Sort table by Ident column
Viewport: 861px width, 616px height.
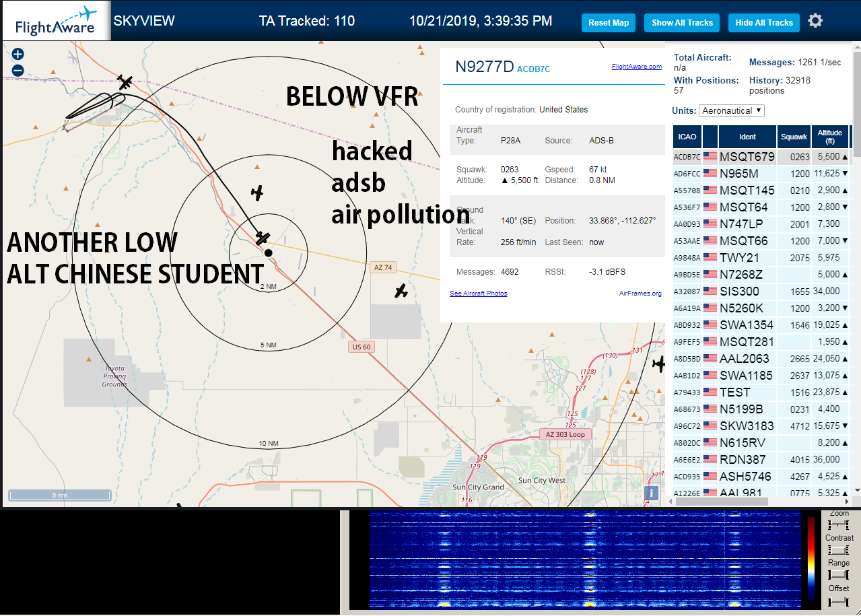pos(747,137)
